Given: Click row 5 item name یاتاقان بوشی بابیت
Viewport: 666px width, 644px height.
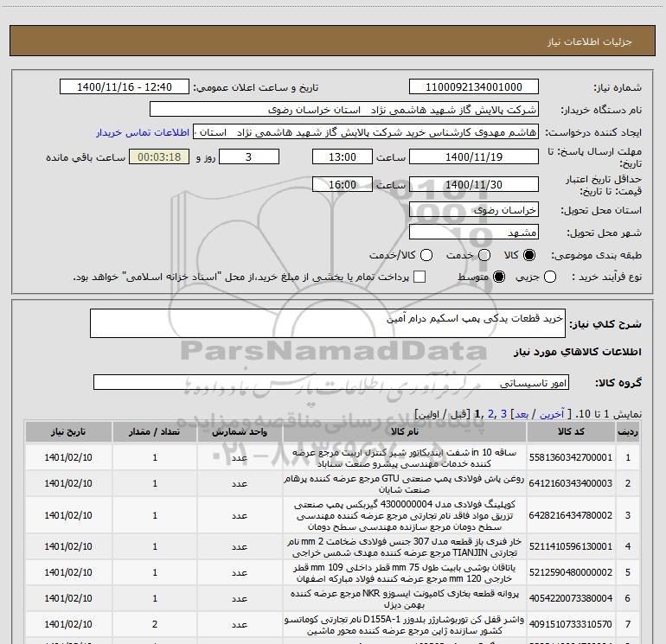Looking at the screenshot, I should pos(405,573).
